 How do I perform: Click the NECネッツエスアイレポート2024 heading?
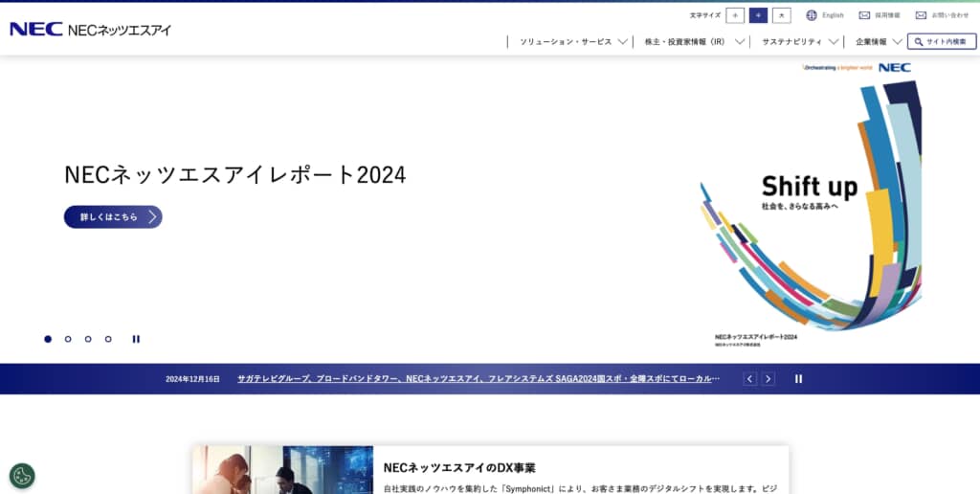[x=235, y=174]
